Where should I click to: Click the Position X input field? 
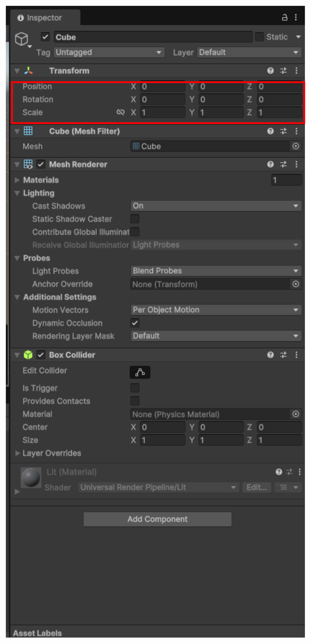tap(162, 87)
